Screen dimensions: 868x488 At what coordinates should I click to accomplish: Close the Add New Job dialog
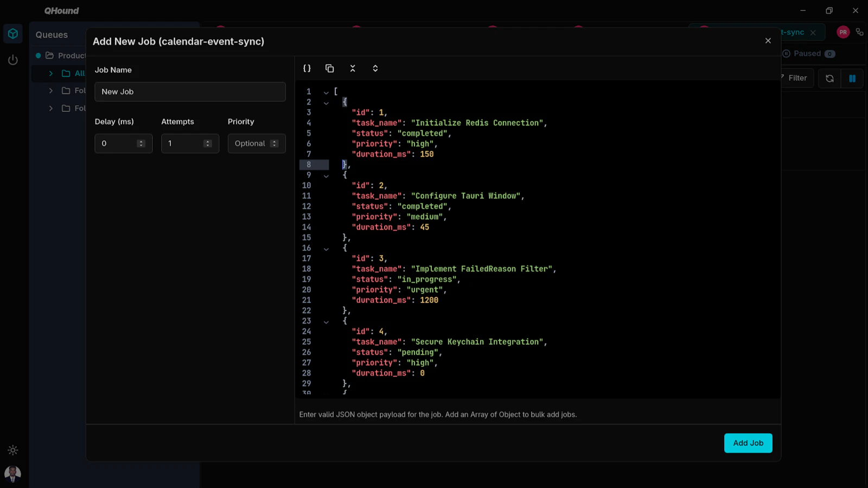(768, 41)
